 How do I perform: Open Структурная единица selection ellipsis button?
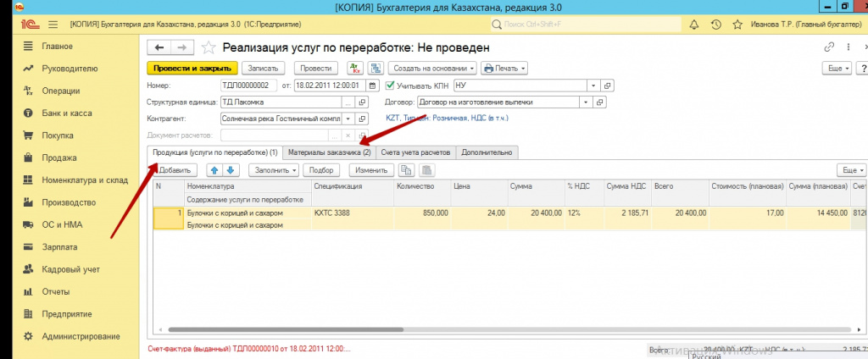pyautogui.click(x=348, y=102)
